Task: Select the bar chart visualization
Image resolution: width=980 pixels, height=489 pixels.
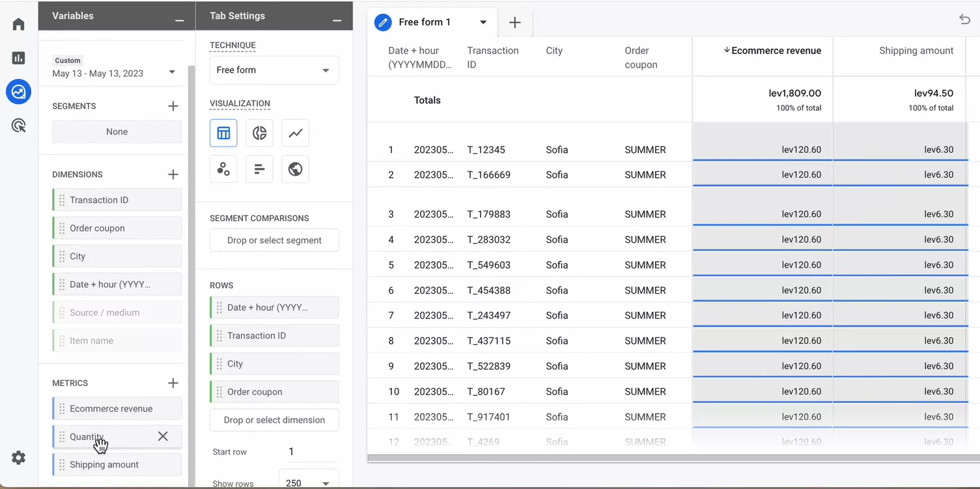Action: (x=259, y=169)
